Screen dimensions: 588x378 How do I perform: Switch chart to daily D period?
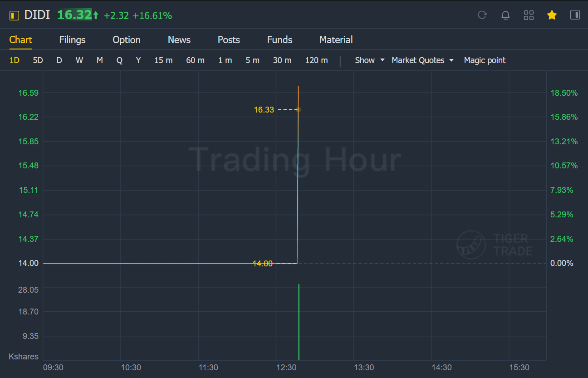pyautogui.click(x=59, y=60)
